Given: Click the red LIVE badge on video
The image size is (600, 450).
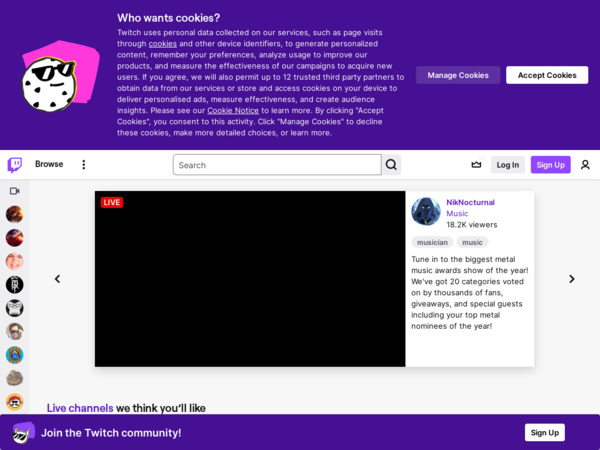Looking at the screenshot, I should [112, 202].
